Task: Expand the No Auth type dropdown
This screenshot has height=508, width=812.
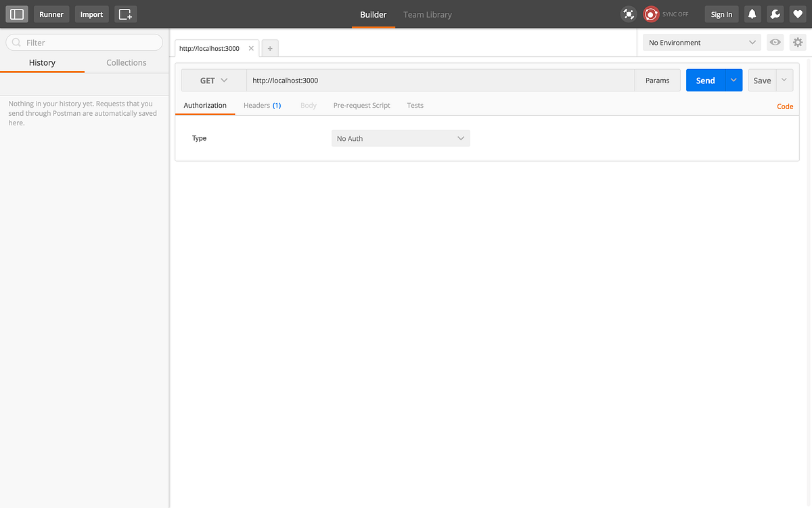Action: click(401, 138)
